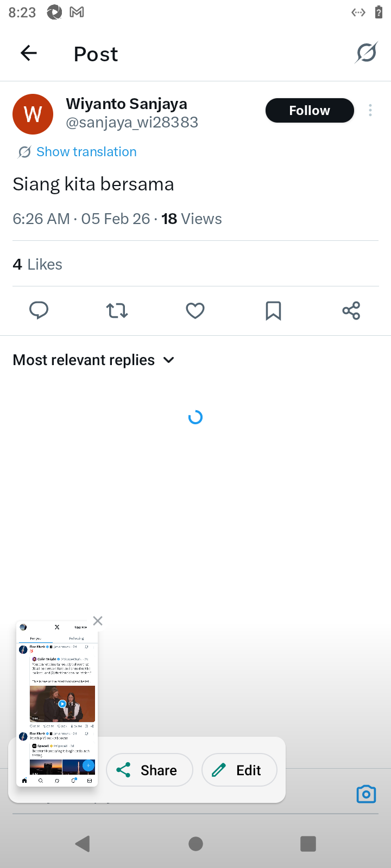The image size is (391, 868).
Task: Tap the reply speech bubble icon
Action: tap(39, 311)
